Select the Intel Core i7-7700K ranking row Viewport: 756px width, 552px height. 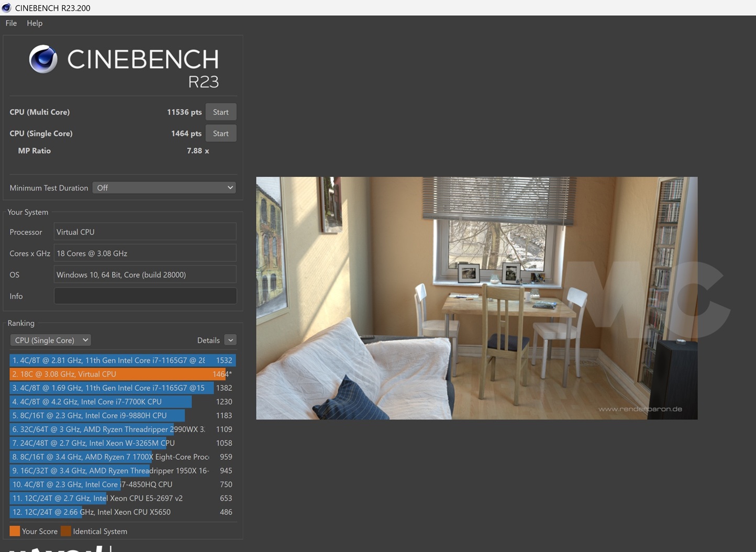pyautogui.click(x=123, y=402)
